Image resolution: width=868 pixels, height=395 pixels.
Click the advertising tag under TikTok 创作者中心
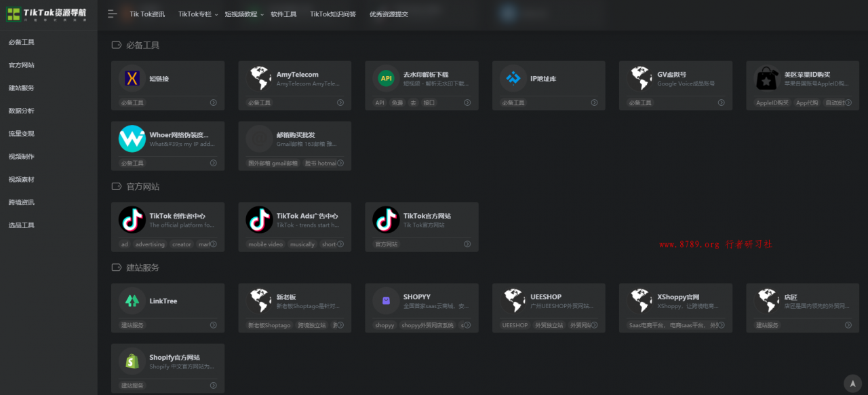150,244
